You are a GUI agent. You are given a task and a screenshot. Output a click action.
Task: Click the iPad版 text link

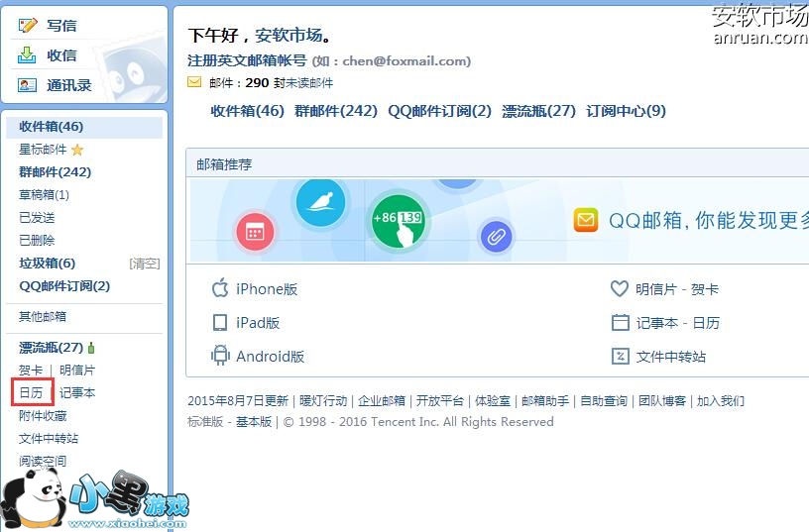258,323
